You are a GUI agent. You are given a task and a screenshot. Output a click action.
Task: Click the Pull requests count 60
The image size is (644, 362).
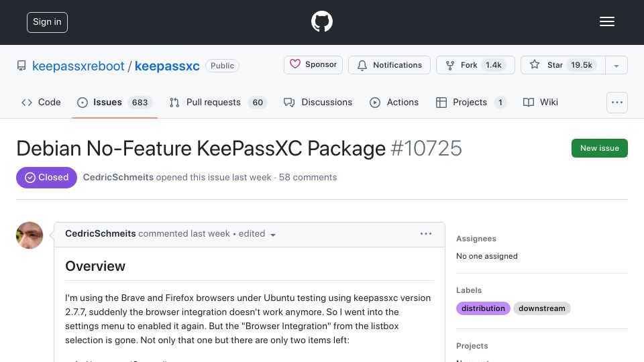(258, 102)
